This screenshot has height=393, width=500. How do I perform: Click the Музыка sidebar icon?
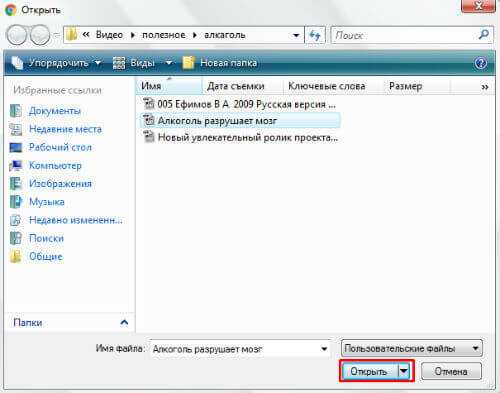pyautogui.click(x=16, y=202)
